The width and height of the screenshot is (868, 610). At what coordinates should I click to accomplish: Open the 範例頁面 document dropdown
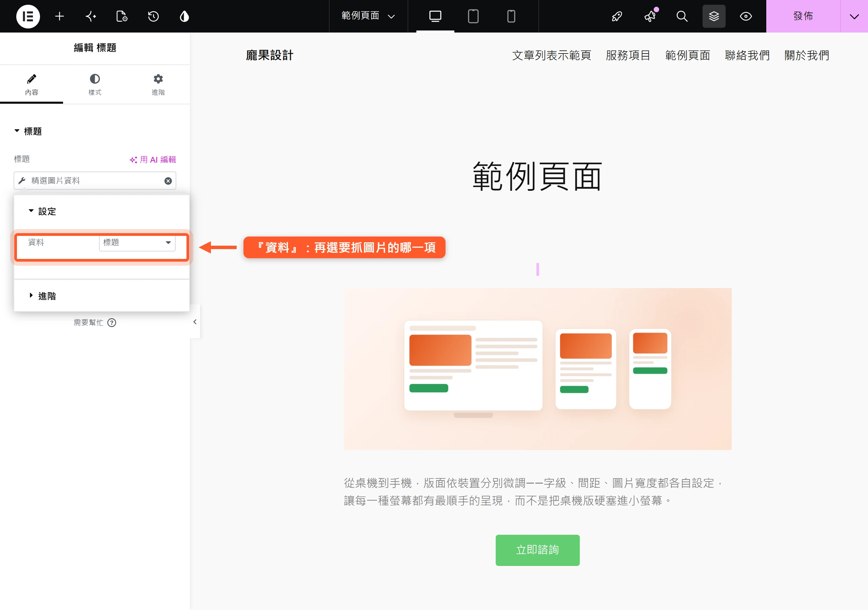(x=368, y=16)
